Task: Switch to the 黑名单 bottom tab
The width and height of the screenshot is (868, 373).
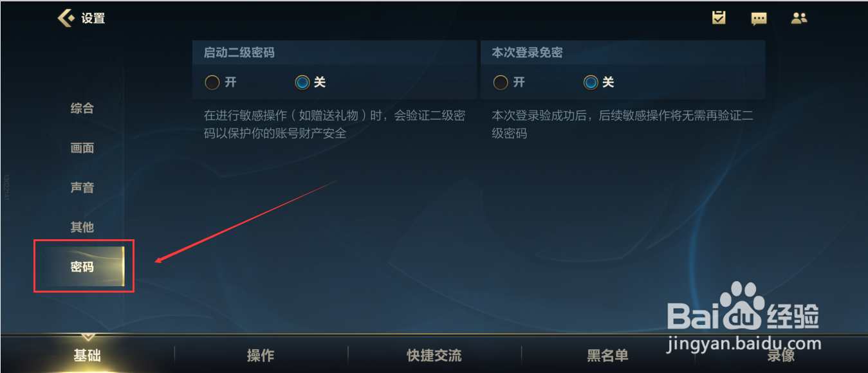Action: point(607,355)
